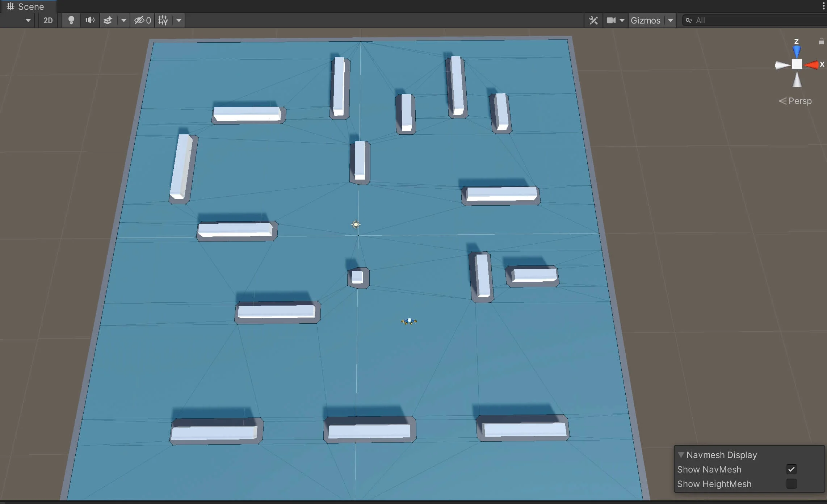Select the directional light sun gizmo
Screen dimensions: 827x504
click(356, 224)
